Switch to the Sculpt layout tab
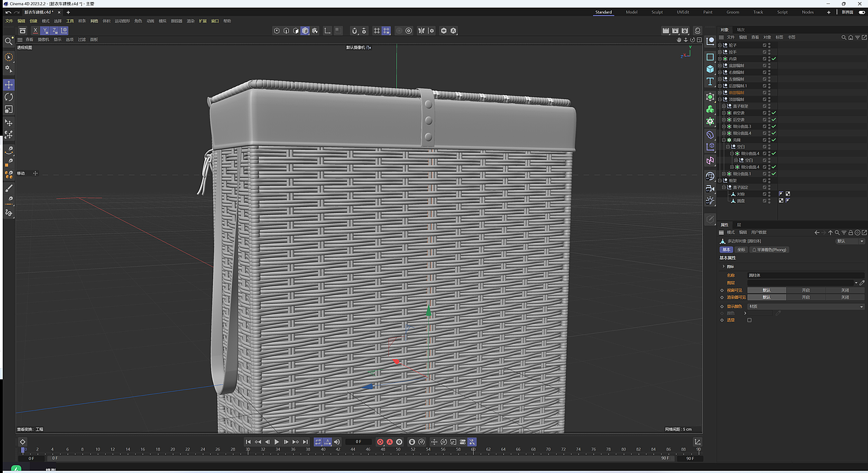This screenshot has height=473, width=868. click(x=657, y=12)
